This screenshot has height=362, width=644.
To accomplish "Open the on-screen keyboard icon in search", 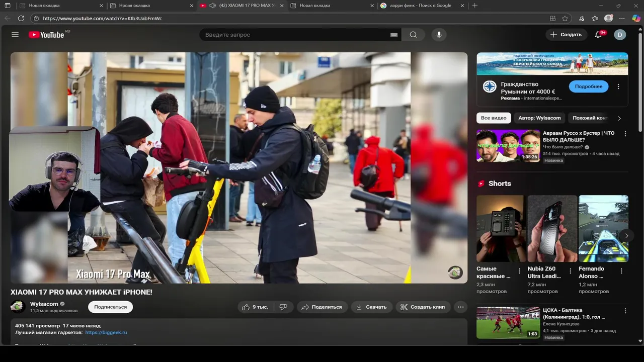I will coord(394,35).
